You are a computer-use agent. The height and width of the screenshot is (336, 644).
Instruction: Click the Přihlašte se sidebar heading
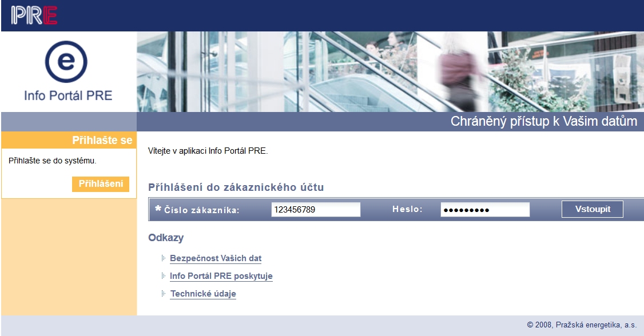coord(102,141)
